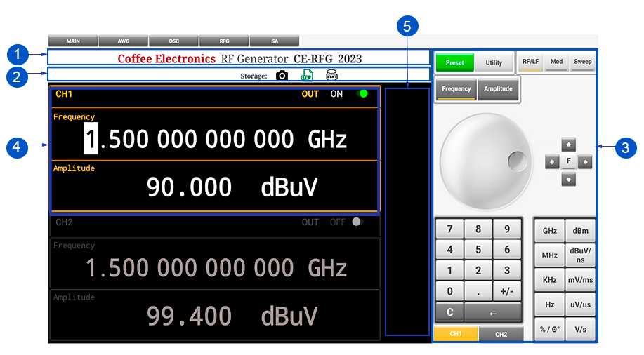Switch to the SA tab
Screen dimensions: 644x355
tap(275, 41)
